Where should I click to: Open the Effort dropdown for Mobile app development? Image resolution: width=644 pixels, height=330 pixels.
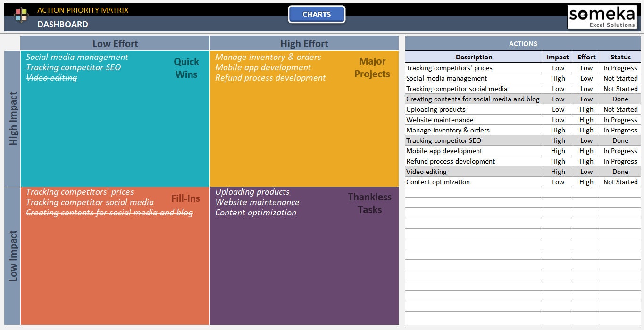[x=586, y=150]
